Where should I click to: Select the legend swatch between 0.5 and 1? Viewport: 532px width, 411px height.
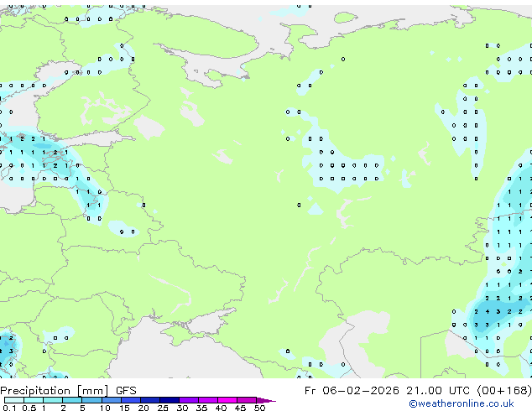[x=34, y=400]
